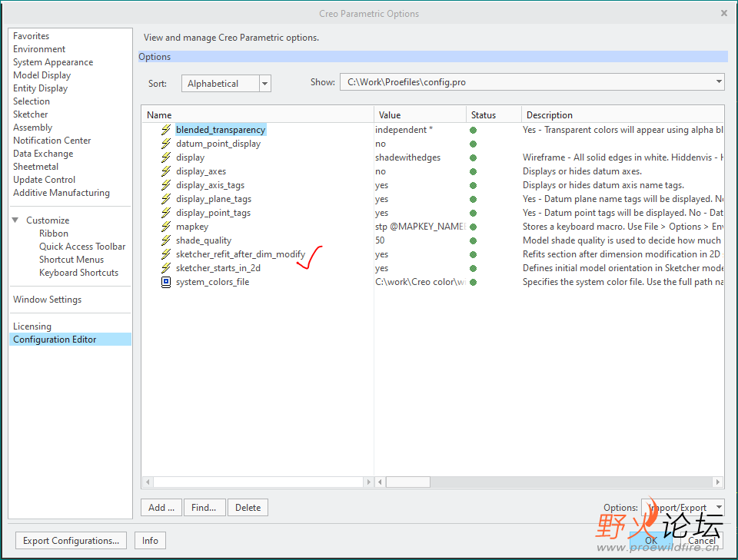Select Configuration Editor category
Viewport: 738px width, 560px height.
(x=70, y=340)
